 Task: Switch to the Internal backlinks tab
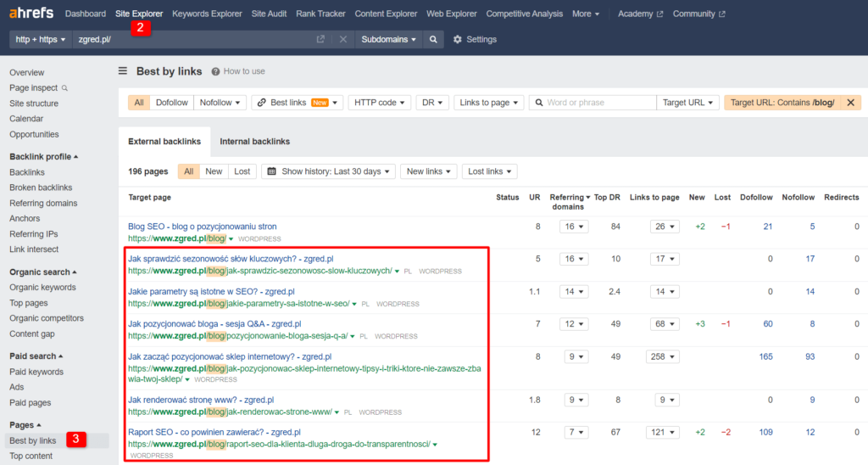pyautogui.click(x=254, y=142)
